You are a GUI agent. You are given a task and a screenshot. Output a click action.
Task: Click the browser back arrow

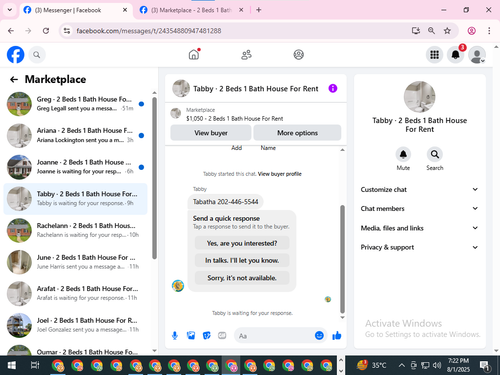(x=11, y=31)
